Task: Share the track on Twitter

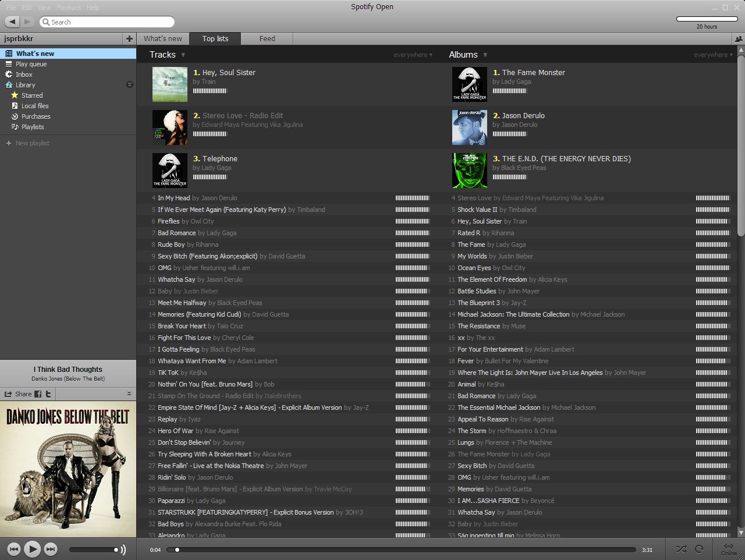Action: coord(48,394)
